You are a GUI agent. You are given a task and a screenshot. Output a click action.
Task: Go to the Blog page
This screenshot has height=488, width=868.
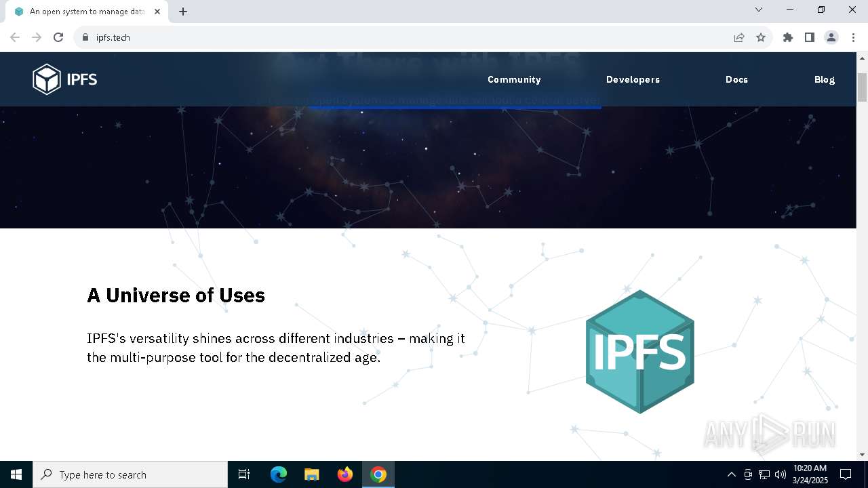click(825, 79)
